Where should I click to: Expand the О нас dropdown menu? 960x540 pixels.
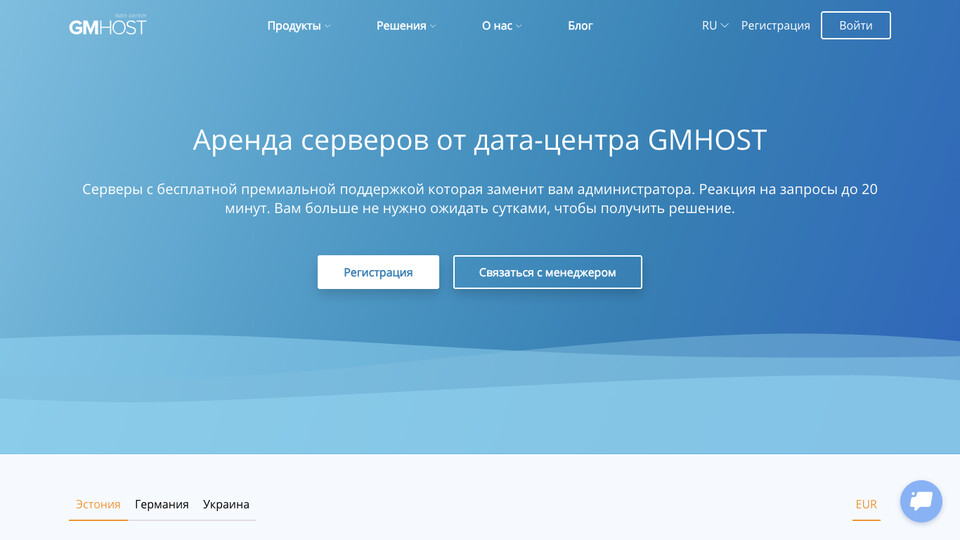(x=501, y=26)
